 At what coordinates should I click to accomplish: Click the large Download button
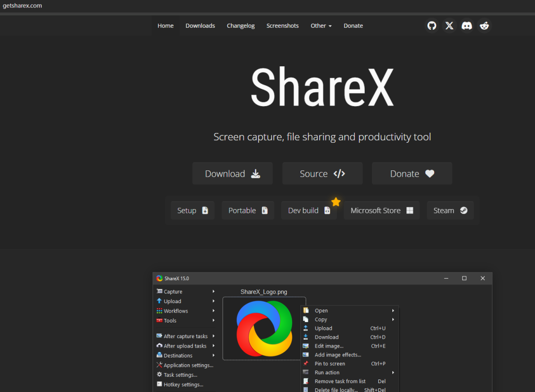pos(232,174)
